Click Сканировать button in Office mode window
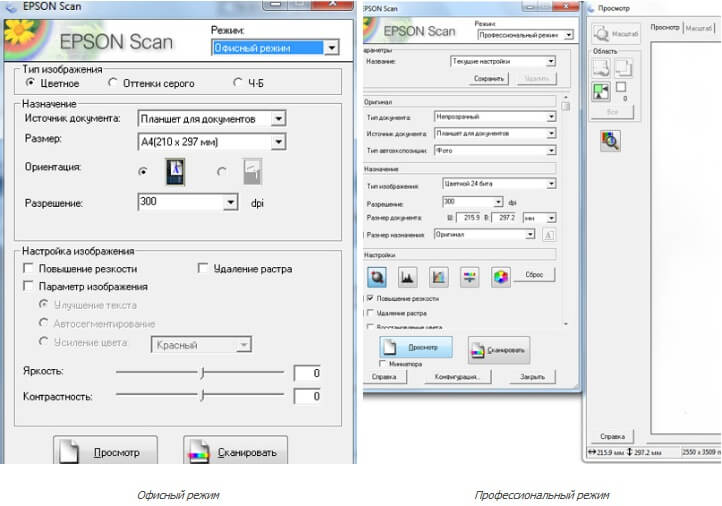Image resolution: width=722 pixels, height=506 pixels. (236, 451)
